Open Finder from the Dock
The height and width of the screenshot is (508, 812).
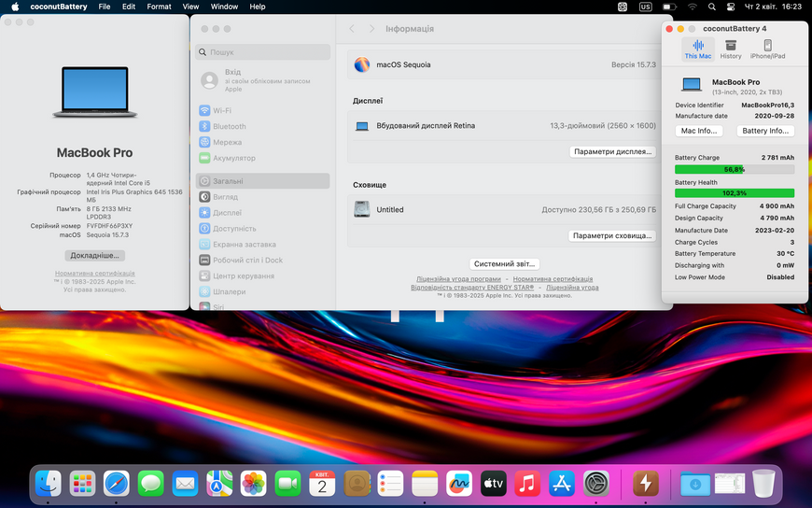pos(49,484)
